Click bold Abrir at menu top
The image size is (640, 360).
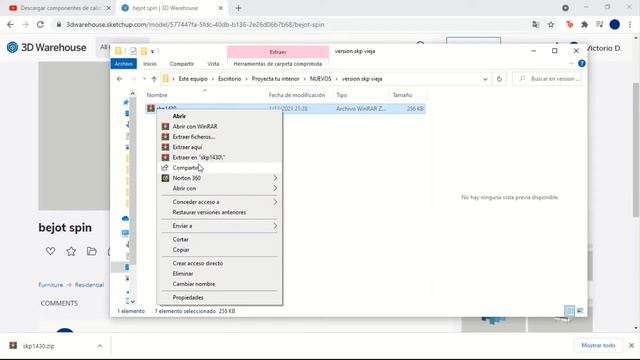(179, 116)
